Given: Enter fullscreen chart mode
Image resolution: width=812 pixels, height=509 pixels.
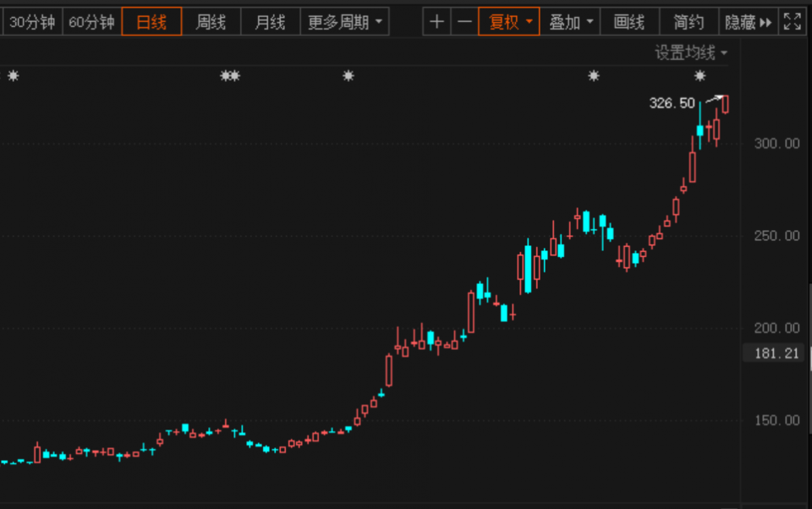Looking at the screenshot, I should coord(792,22).
